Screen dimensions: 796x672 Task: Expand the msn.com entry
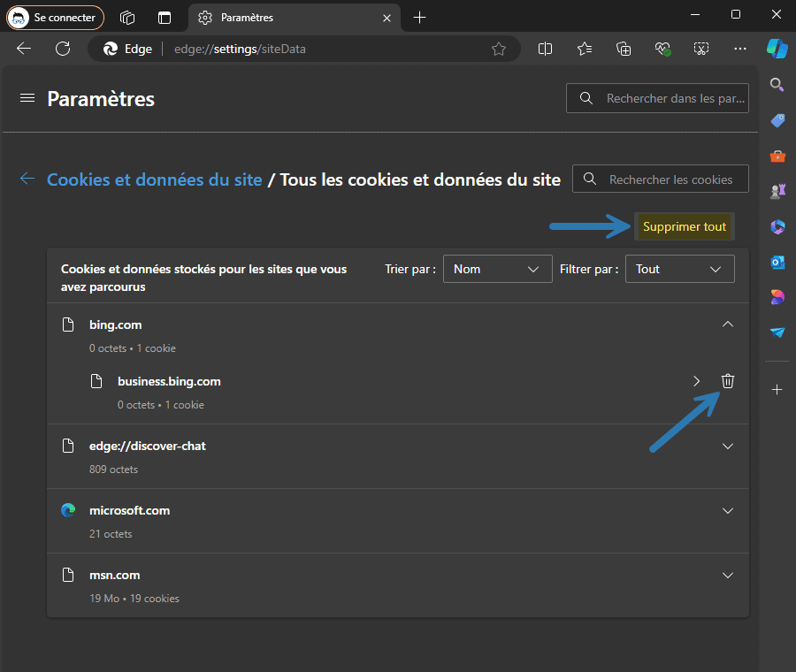click(x=728, y=575)
